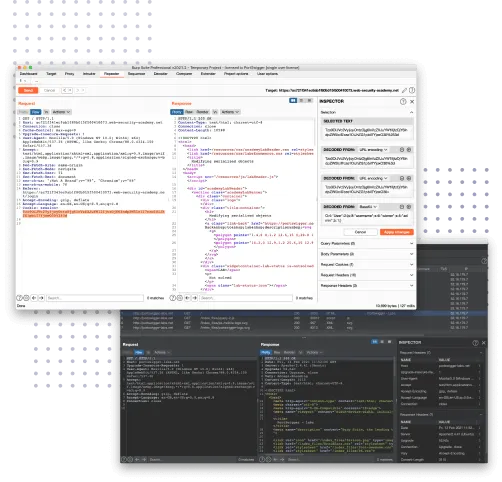This screenshot has width=502, height=482.
Task: Click the request search input field
Action: click(x=95, y=298)
